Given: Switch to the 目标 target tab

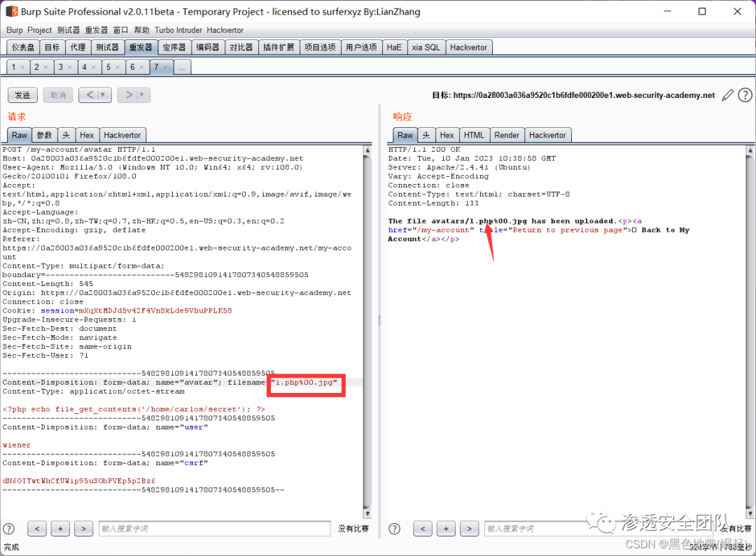Looking at the screenshot, I should pyautogui.click(x=52, y=48).
